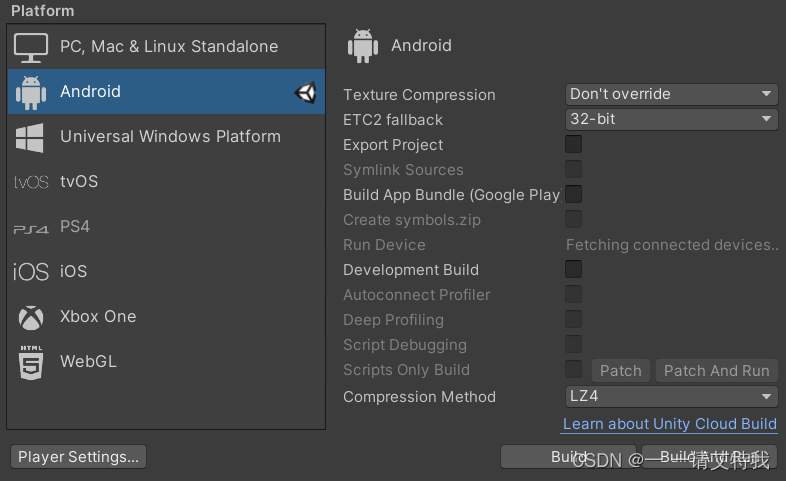Click the PS4 platform icon
786x481 pixels.
click(x=31, y=228)
